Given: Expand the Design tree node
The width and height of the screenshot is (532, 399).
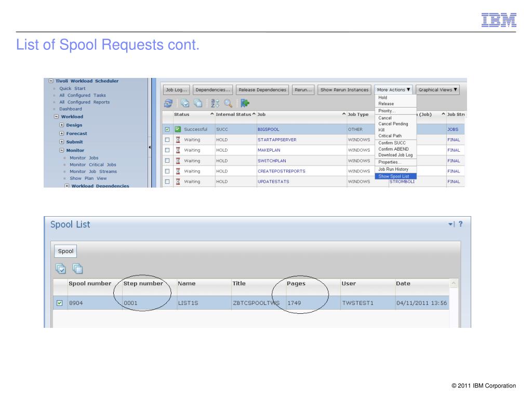Looking at the screenshot, I should [62, 125].
